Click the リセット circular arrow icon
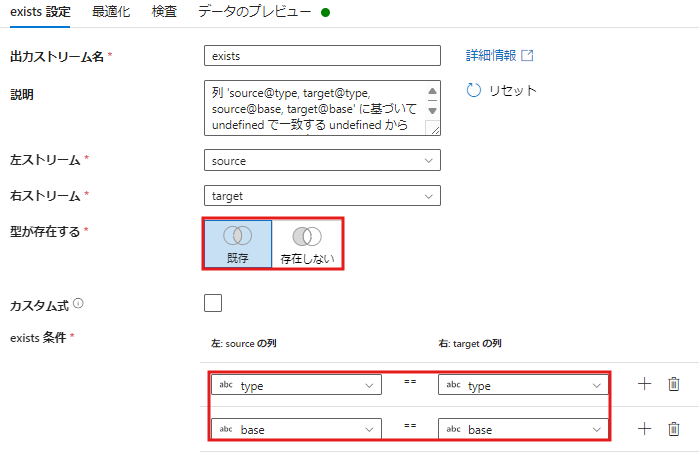The height and width of the screenshot is (454, 699). coord(475,90)
